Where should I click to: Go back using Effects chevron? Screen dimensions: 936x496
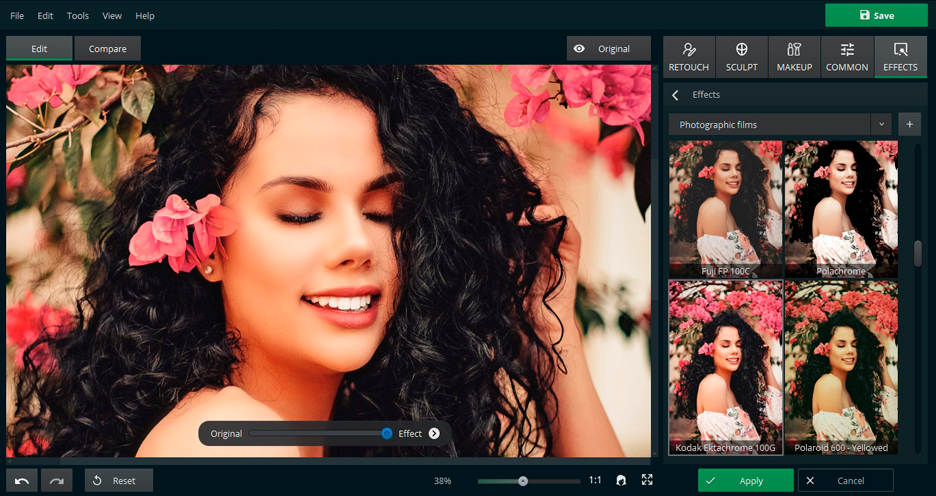click(x=675, y=95)
